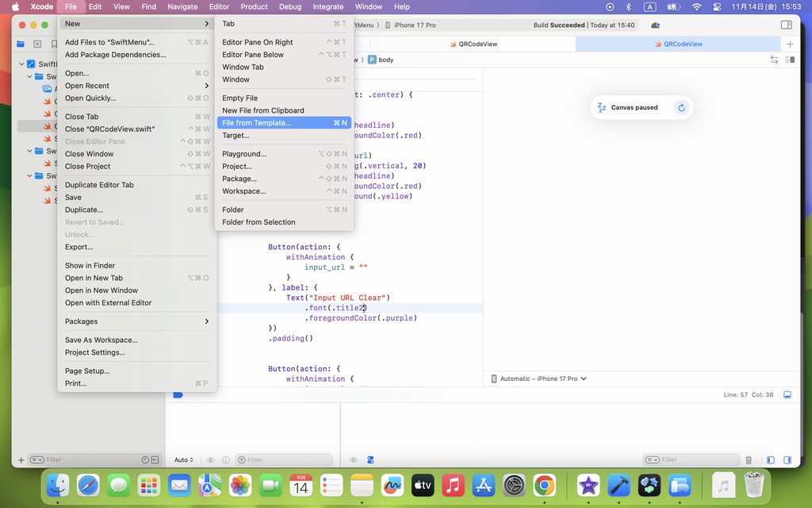Open the Auto variables scope popup
Image resolution: width=812 pixels, height=508 pixels.
click(184, 460)
